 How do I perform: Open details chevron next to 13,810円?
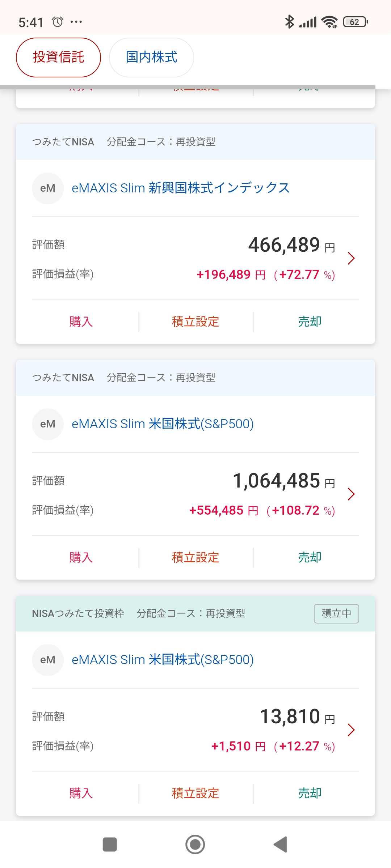tap(350, 730)
